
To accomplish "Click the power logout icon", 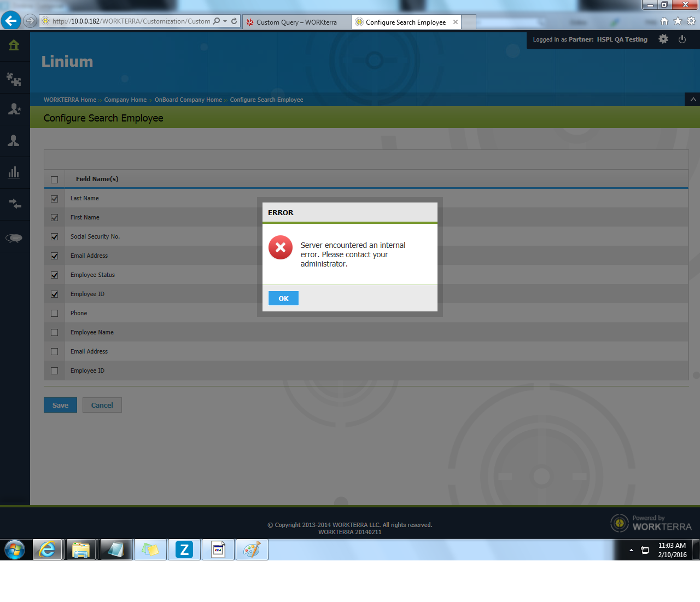I will [x=682, y=39].
